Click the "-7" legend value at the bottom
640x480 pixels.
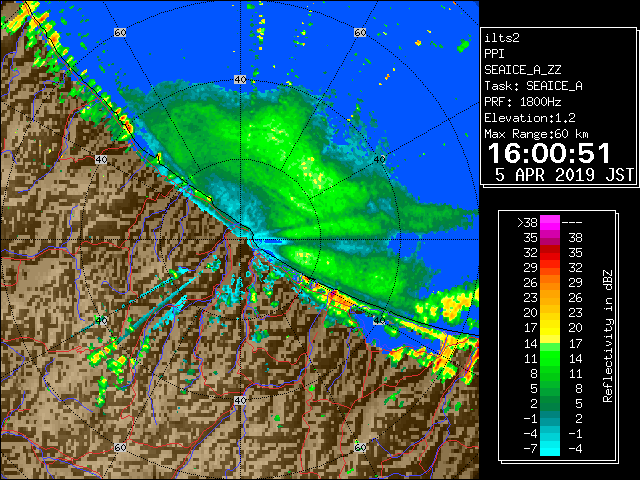click(530, 449)
